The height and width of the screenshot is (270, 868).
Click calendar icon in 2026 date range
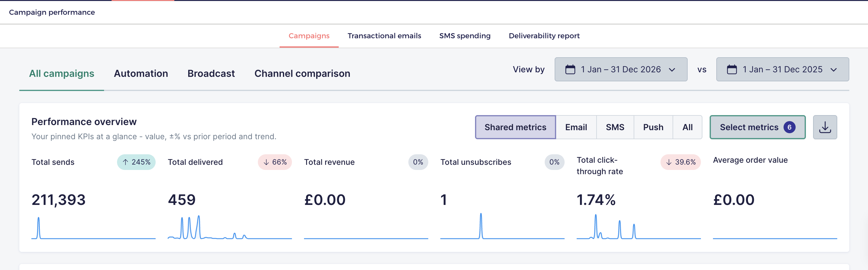coord(570,70)
